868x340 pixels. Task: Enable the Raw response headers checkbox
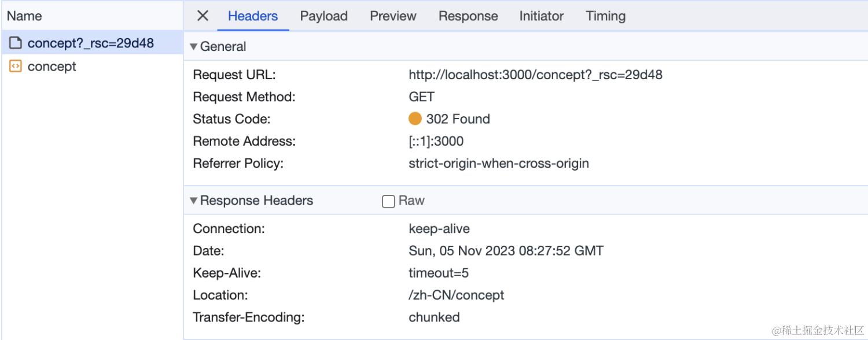point(388,201)
